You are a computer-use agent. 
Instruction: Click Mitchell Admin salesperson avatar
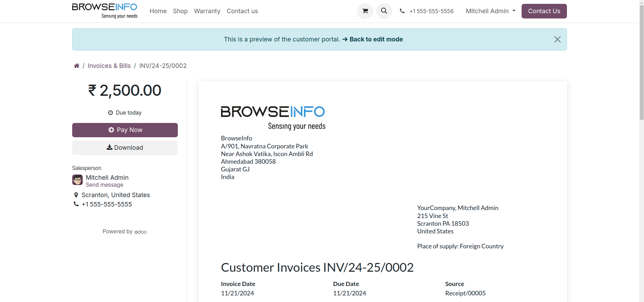tap(77, 180)
